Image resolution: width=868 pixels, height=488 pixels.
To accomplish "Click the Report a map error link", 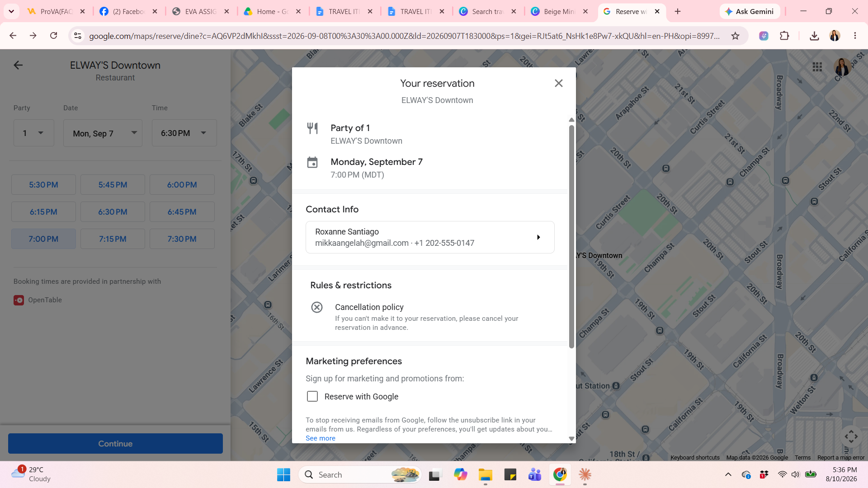I will click(x=841, y=458).
